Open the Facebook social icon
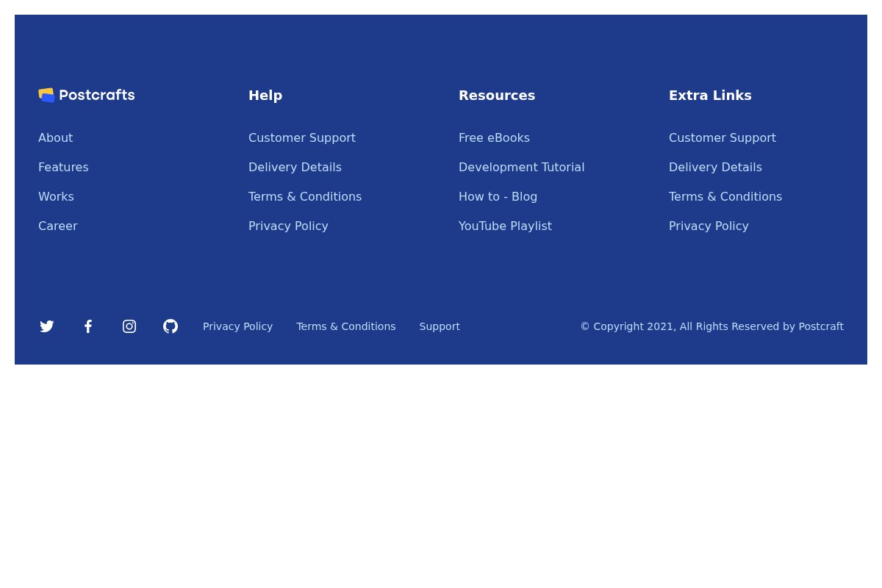The width and height of the screenshot is (882, 588). (x=88, y=326)
